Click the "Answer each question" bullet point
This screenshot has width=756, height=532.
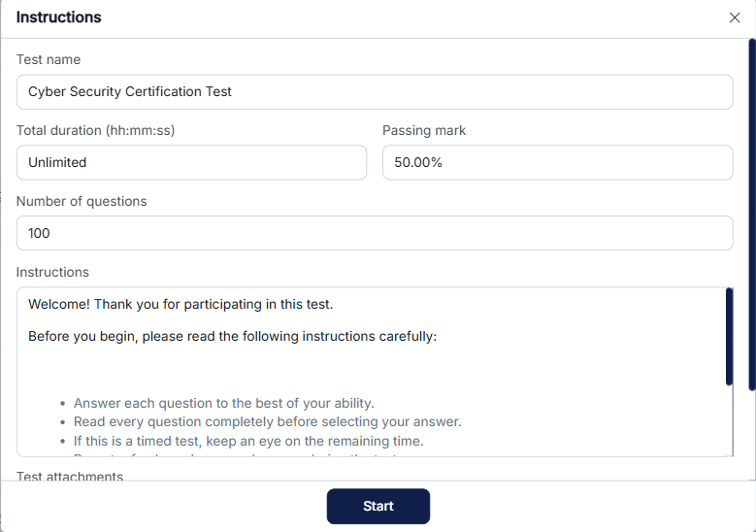(x=224, y=403)
